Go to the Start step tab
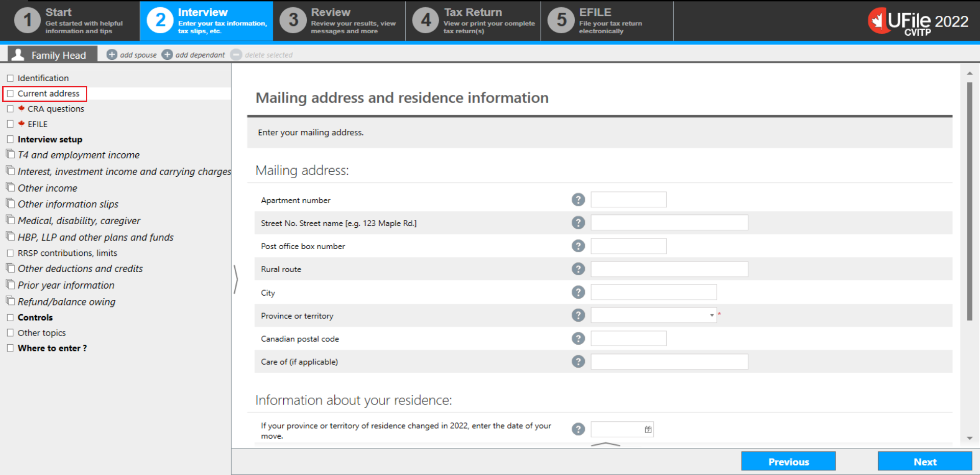 (x=70, y=21)
